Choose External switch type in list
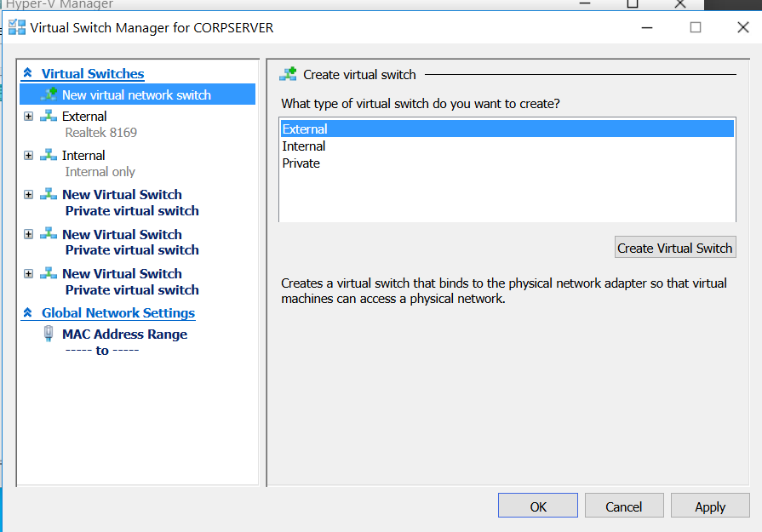This screenshot has height=532, width=762. coord(305,129)
